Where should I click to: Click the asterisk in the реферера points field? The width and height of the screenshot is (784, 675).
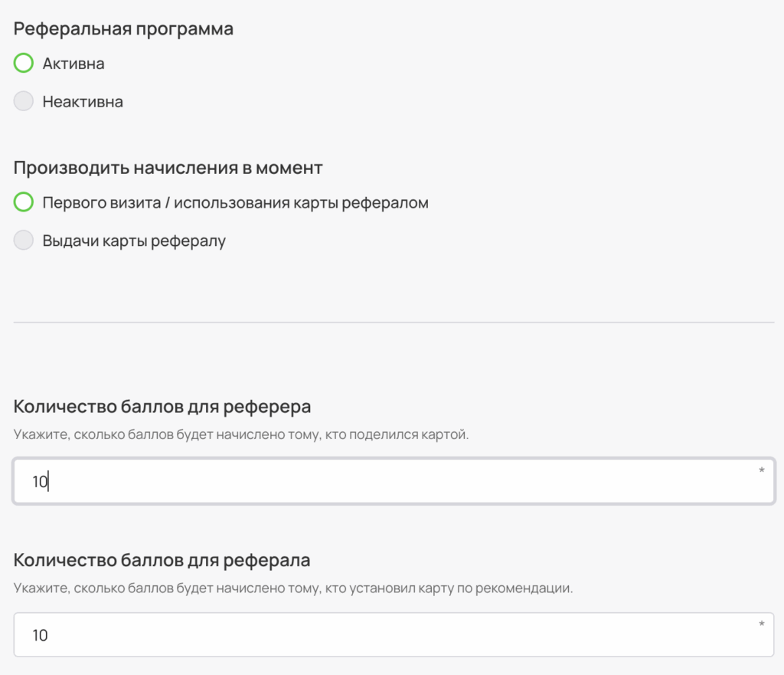[761, 470]
